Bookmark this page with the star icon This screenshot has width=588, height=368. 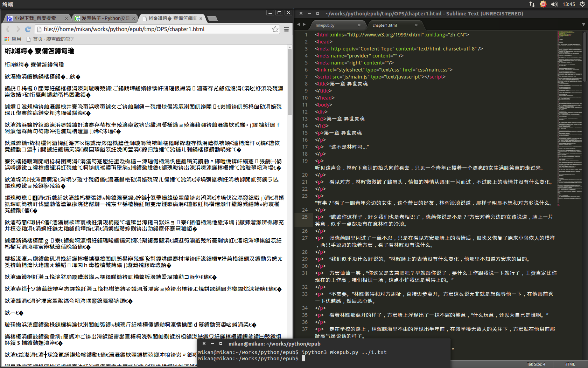coord(275,29)
